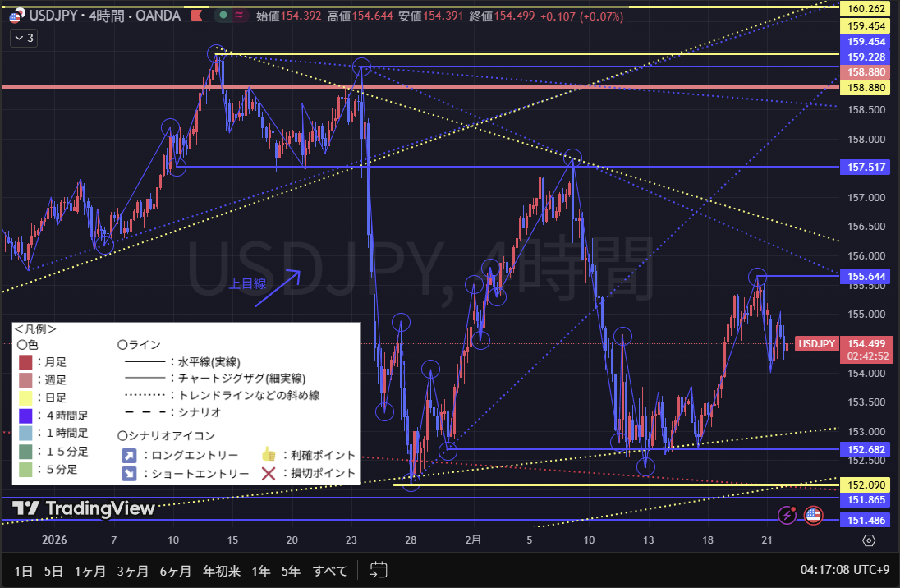Switch to 年初来 range
Image resolution: width=900 pixels, height=588 pixels.
pyautogui.click(x=222, y=571)
